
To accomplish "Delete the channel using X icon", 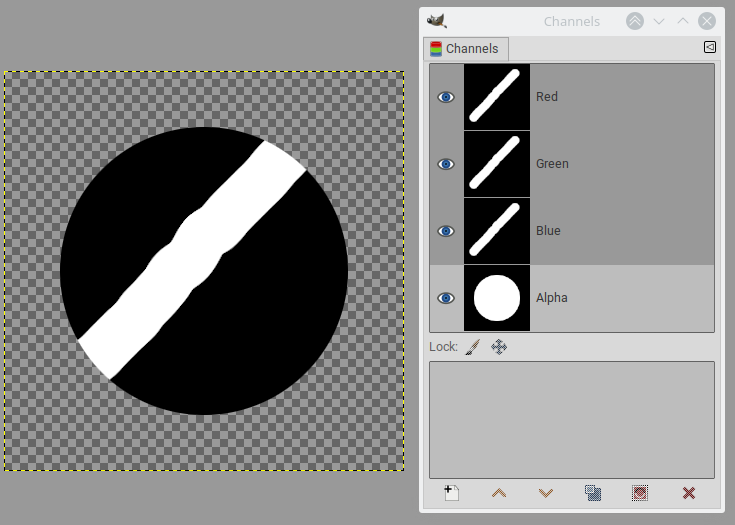I will tap(688, 493).
